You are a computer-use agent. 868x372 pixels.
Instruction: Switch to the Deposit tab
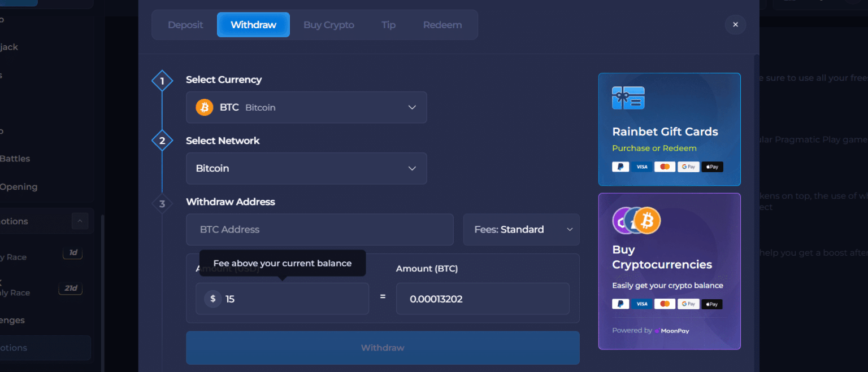pos(185,24)
